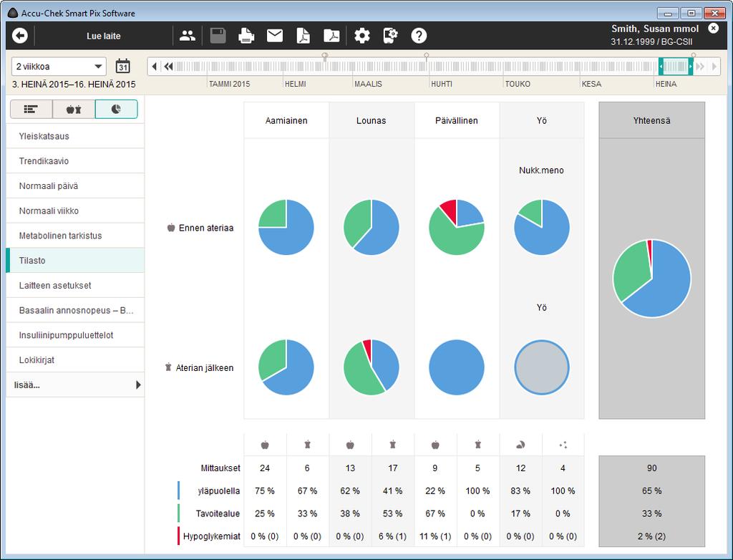
Task: Click the Aamiainen column header
Action: click(286, 121)
